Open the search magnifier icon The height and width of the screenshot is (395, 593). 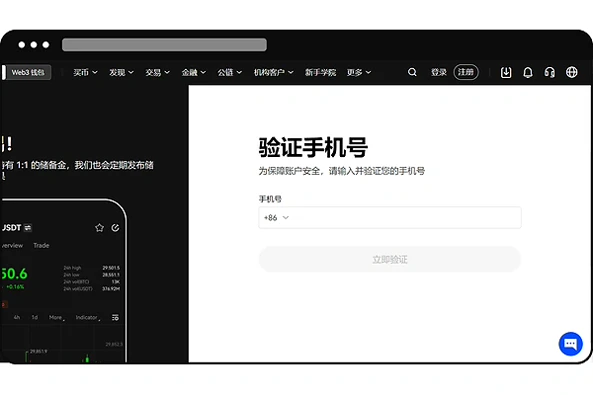(x=412, y=72)
